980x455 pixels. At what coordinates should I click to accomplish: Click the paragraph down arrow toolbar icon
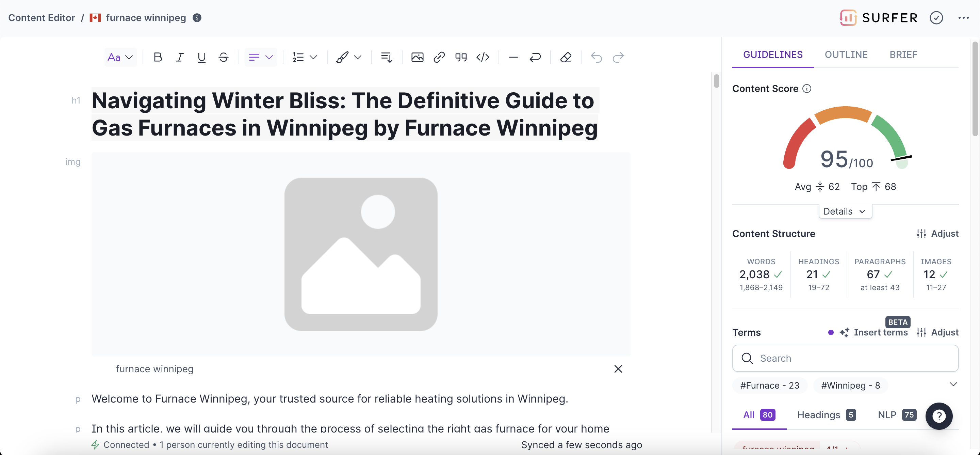(387, 58)
